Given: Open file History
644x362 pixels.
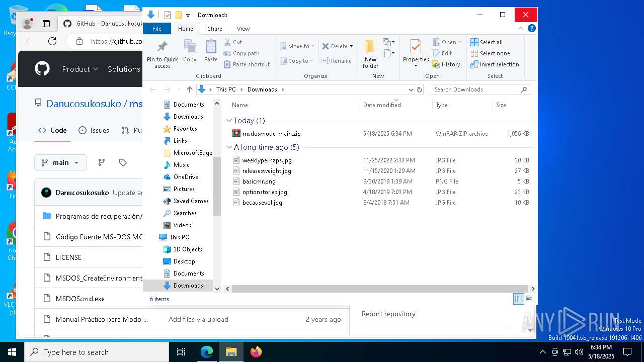Looking at the screenshot, I should [x=446, y=64].
